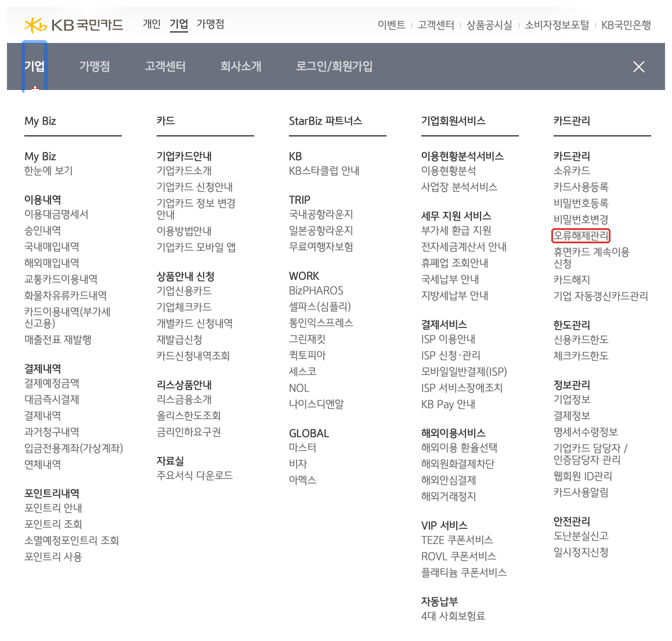Open 나이스디앤알
The height and width of the screenshot is (641, 672).
[316, 404]
